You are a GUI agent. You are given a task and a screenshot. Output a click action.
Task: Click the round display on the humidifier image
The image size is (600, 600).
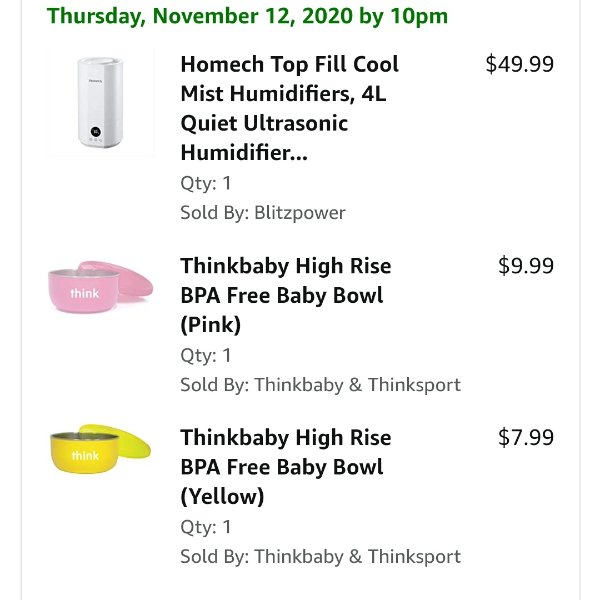pos(96,132)
